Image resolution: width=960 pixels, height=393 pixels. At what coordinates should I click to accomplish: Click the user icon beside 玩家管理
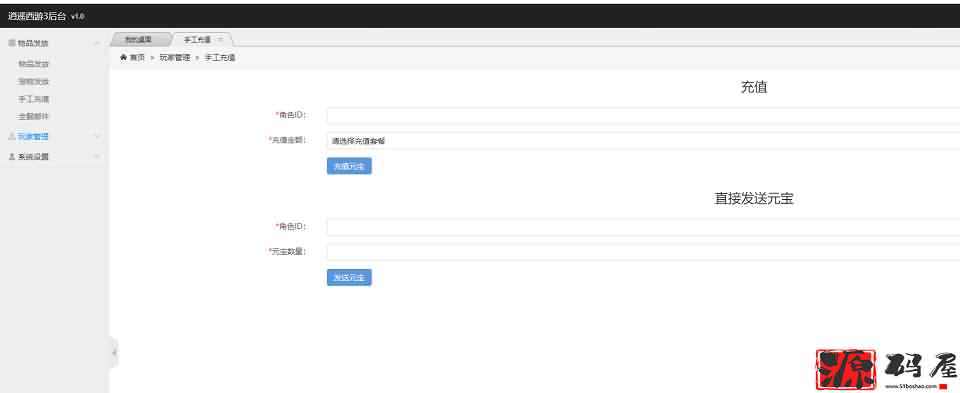point(11,137)
